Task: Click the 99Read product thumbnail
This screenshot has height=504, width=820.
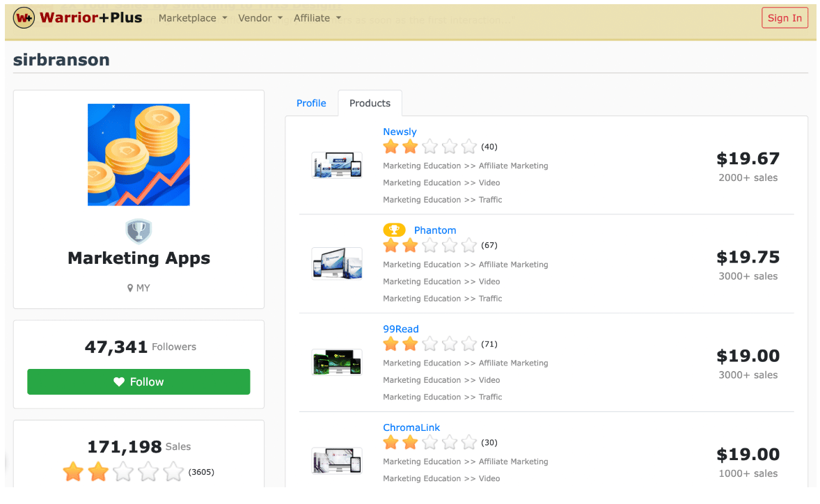Action: click(x=337, y=362)
